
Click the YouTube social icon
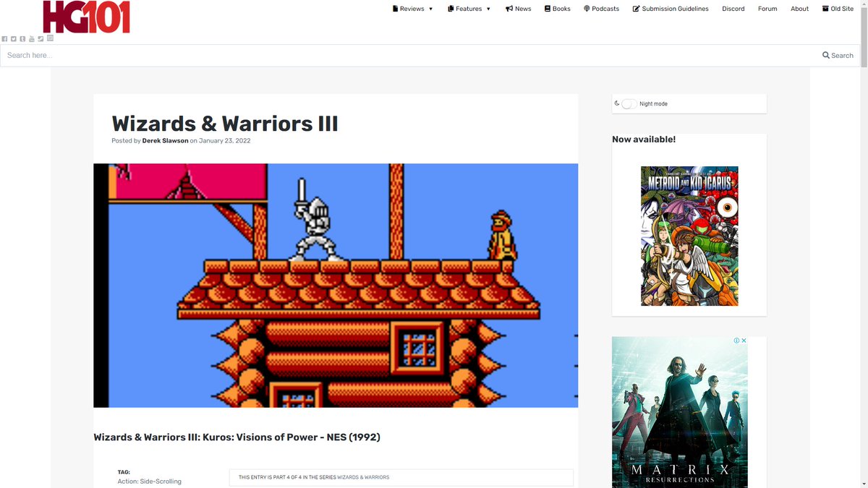pyautogui.click(x=31, y=38)
